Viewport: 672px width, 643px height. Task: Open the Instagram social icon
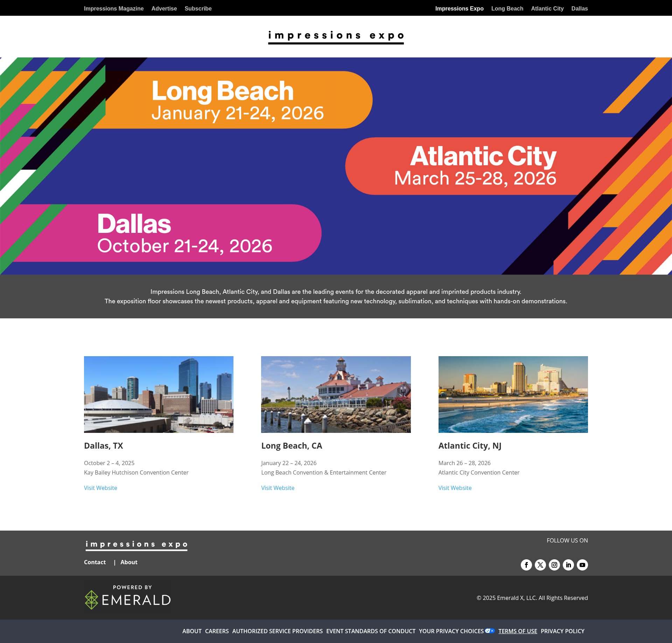tap(554, 565)
